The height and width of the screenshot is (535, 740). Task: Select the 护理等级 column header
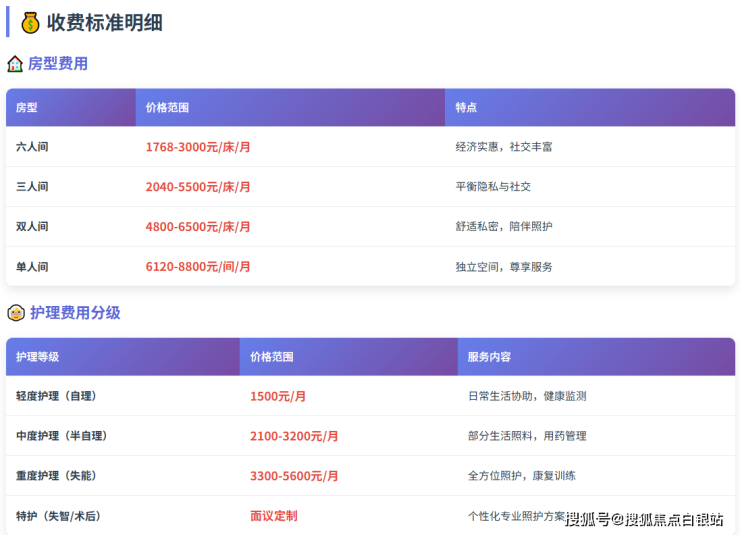[38, 356]
